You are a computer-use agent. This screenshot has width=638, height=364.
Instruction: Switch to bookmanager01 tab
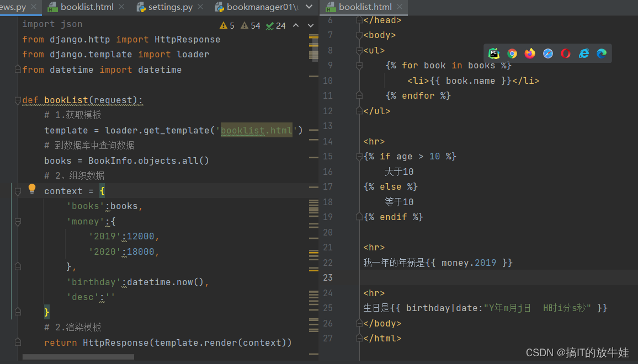(x=257, y=7)
